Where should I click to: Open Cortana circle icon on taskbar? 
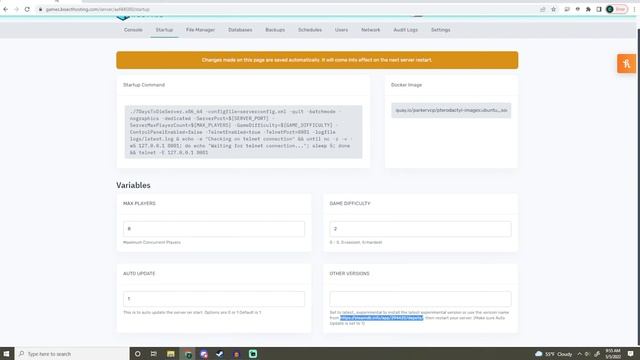point(138,353)
